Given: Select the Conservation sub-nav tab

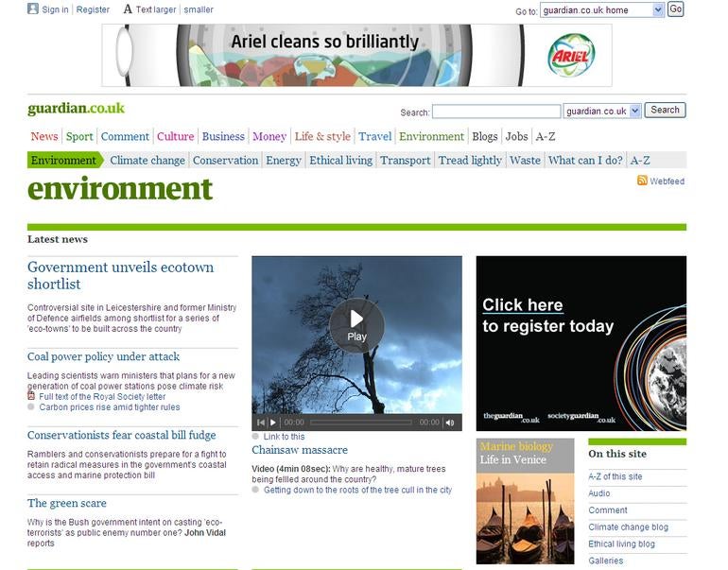Looking at the screenshot, I should coord(225,160).
